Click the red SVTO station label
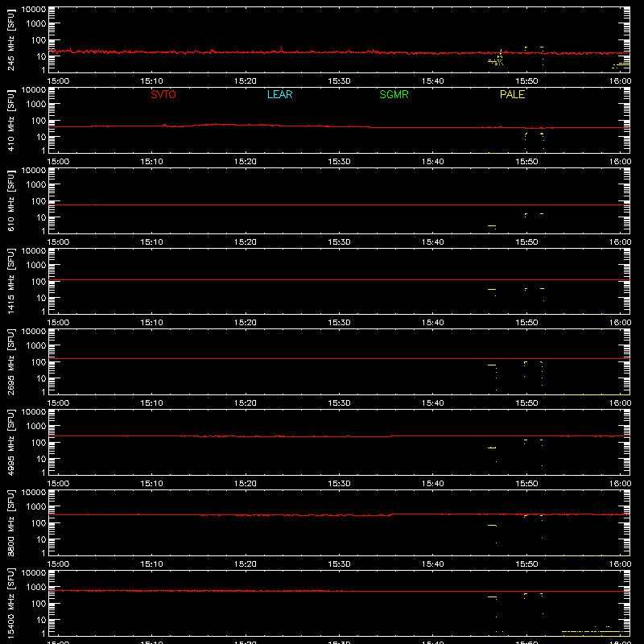644x644 pixels. [163, 94]
